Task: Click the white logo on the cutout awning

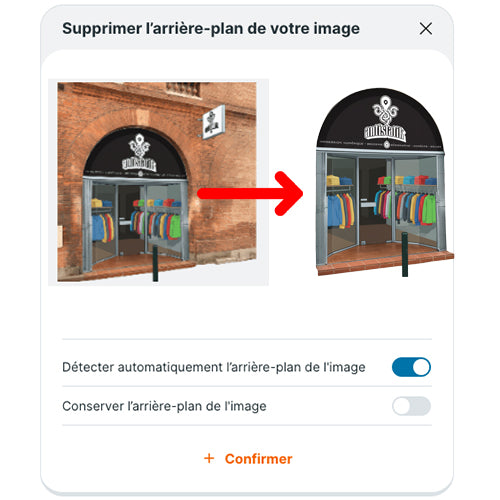Action: pyautogui.click(x=385, y=119)
